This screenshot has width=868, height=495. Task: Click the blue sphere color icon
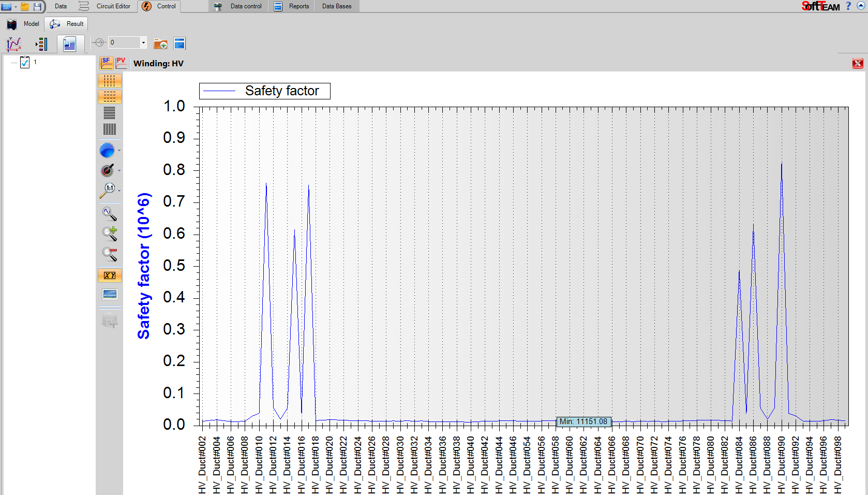(x=107, y=151)
